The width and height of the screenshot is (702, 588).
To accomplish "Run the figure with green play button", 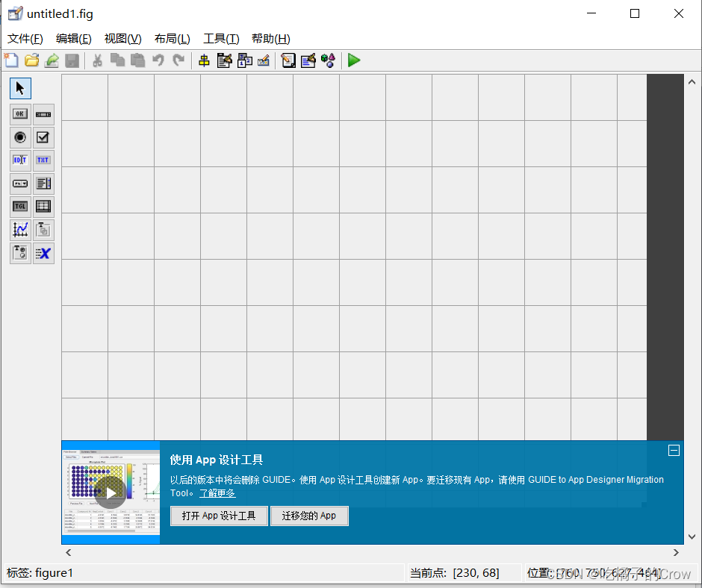I will 354,60.
